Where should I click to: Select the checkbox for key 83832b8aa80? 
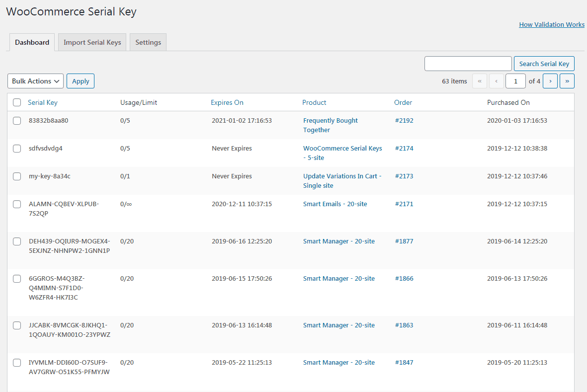click(x=17, y=120)
